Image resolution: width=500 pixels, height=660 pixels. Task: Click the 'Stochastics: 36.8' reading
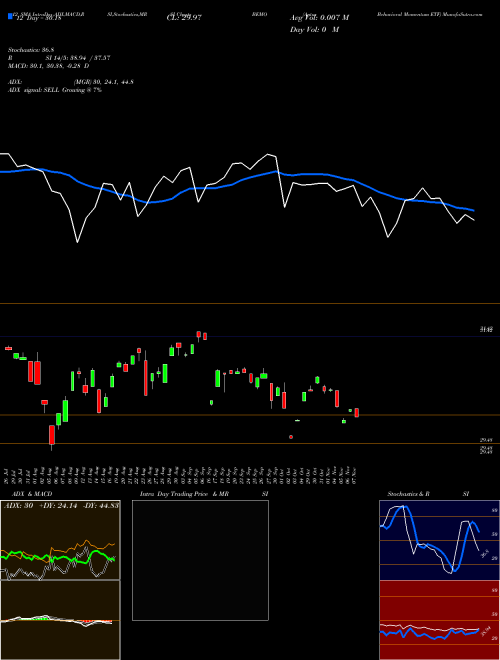click(29, 50)
